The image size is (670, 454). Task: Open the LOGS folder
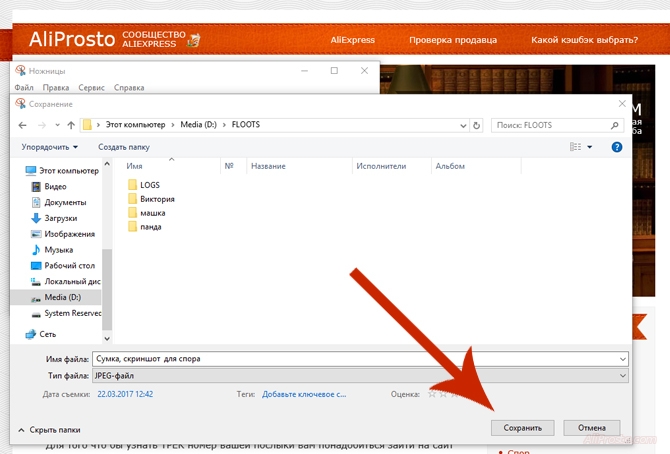pos(149,185)
